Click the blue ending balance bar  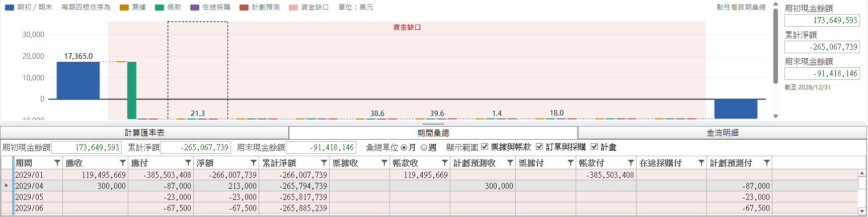point(736,109)
